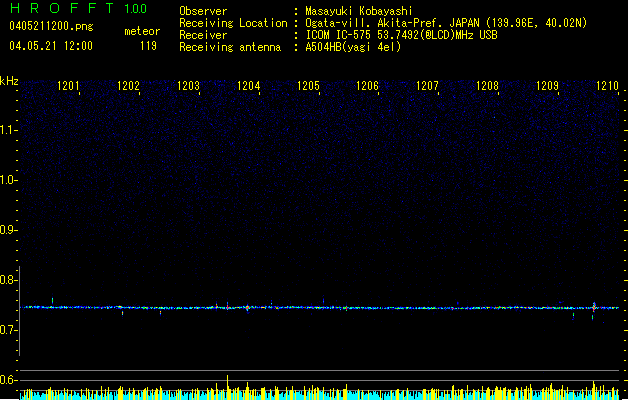Screen dimensions: 629x400
Task: Select the date 04.05.21 12:00 text
Action: pyautogui.click(x=50, y=46)
